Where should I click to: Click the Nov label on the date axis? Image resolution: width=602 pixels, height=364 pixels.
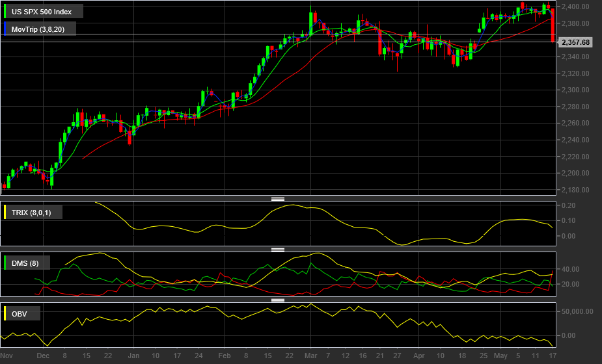(7, 356)
